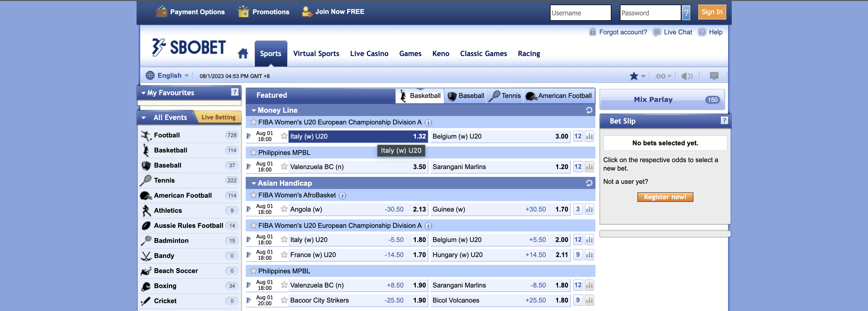
Task: Open My Favourites help icon
Action: point(235,92)
